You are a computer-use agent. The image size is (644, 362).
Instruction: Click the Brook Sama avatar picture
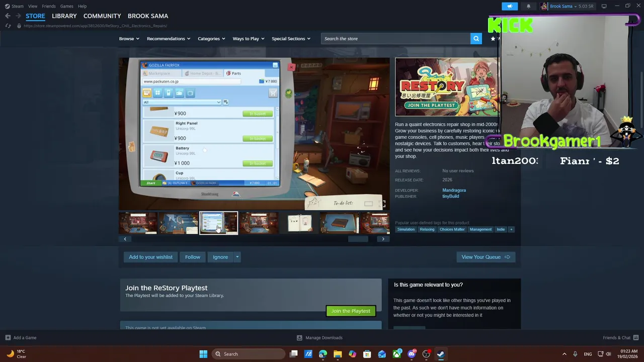[544, 6]
